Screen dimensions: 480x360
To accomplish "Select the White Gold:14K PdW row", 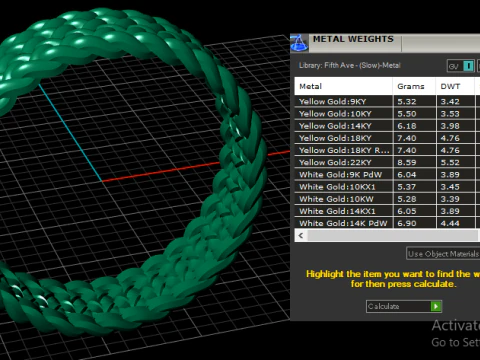I will pos(387,223).
